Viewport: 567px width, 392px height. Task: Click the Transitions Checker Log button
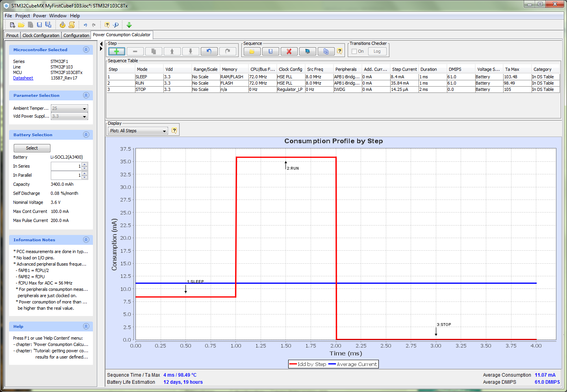(x=377, y=51)
